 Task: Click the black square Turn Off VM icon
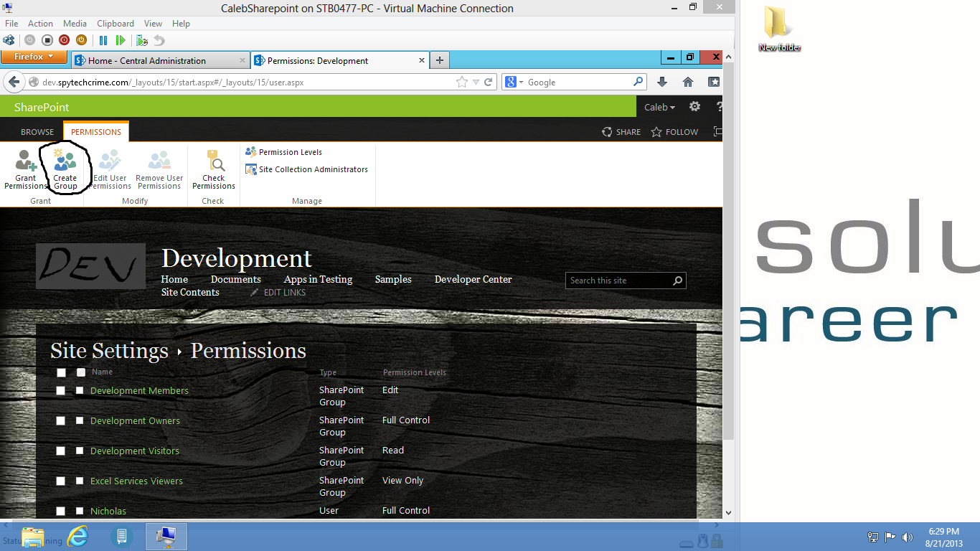[x=47, y=40]
